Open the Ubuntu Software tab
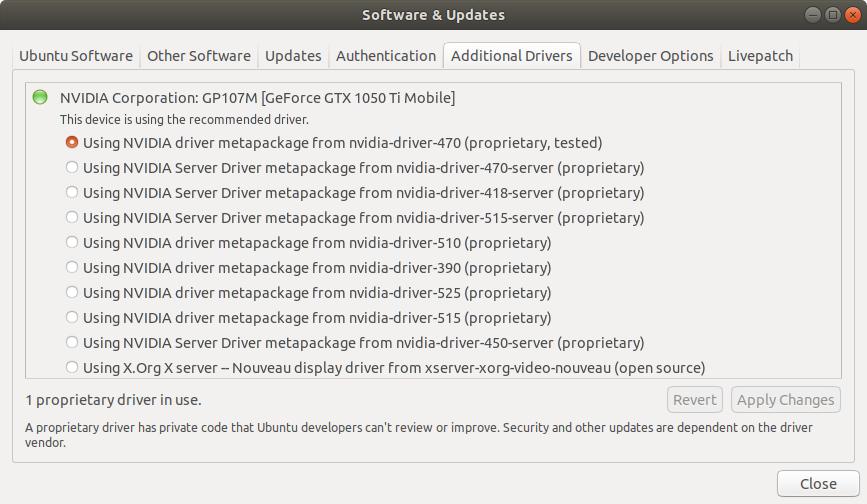Image resolution: width=867 pixels, height=504 pixels. click(x=76, y=56)
